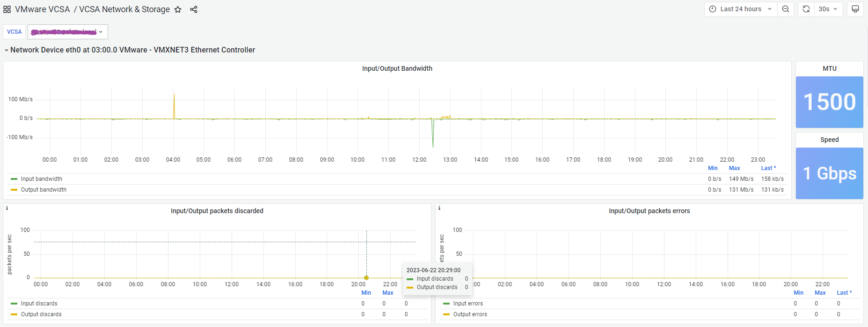Toggle Output bandwidth series in legend
The width and height of the screenshot is (868, 327).
point(44,190)
